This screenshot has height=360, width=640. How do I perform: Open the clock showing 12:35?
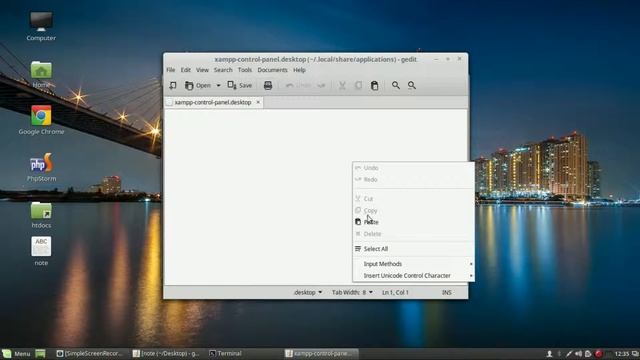point(622,353)
